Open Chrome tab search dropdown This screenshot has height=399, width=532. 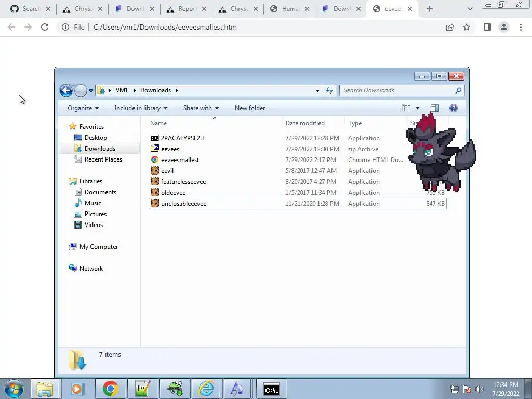coord(470,9)
